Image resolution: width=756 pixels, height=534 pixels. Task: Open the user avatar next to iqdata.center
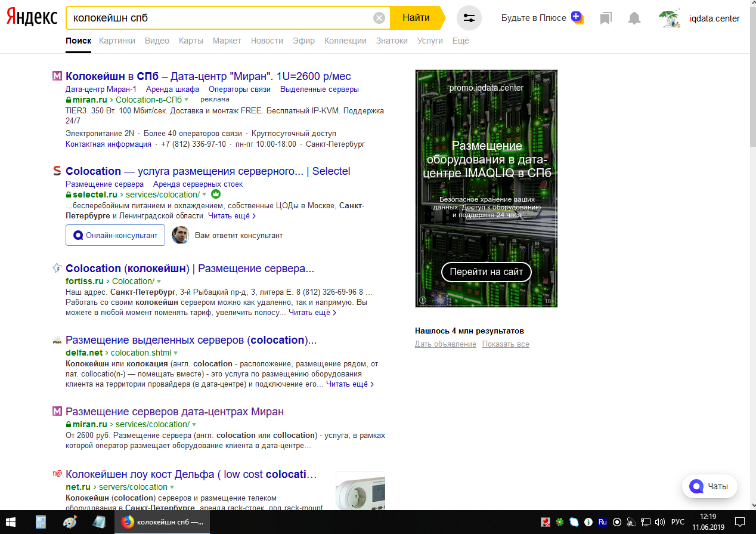click(x=670, y=18)
